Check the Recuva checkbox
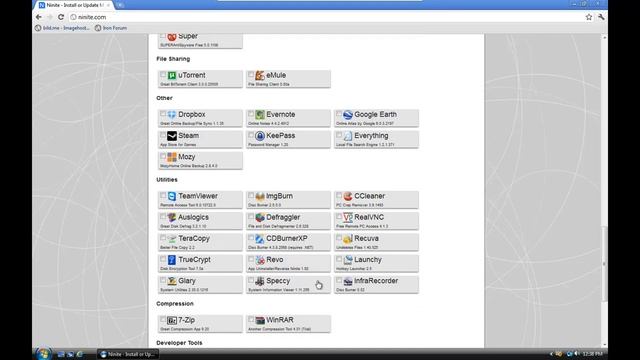Image resolution: width=640 pixels, height=360 pixels. [339, 238]
